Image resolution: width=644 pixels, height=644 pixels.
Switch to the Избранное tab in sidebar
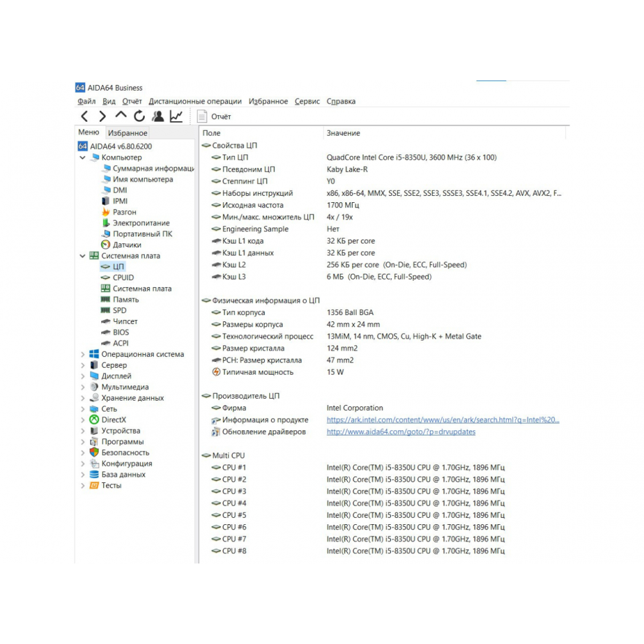tap(128, 133)
